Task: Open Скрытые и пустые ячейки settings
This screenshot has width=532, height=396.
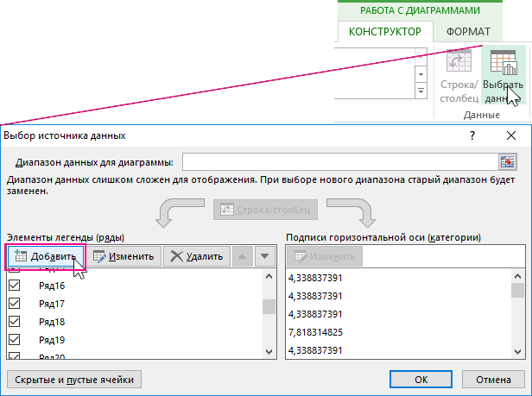Action: [73, 378]
